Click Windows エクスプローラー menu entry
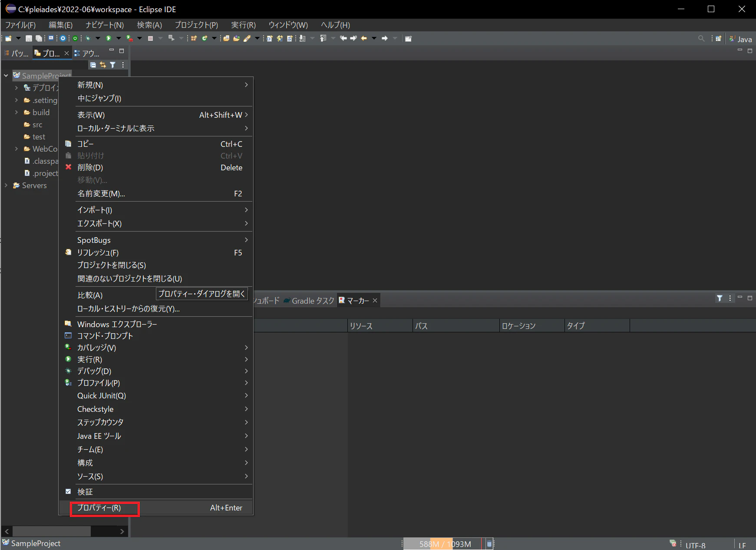The width and height of the screenshot is (756, 550). click(x=155, y=324)
